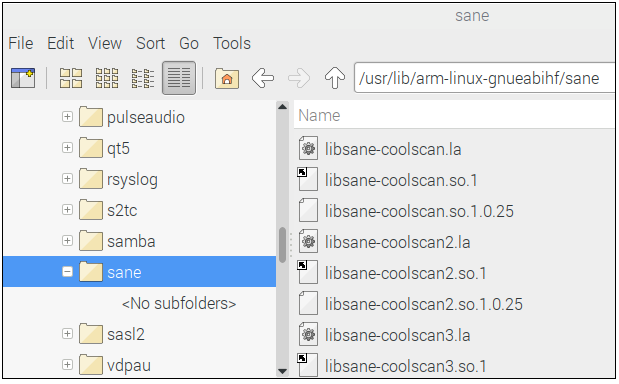Collapse the sane tree node
This screenshot has width=619, height=384.
(67, 272)
